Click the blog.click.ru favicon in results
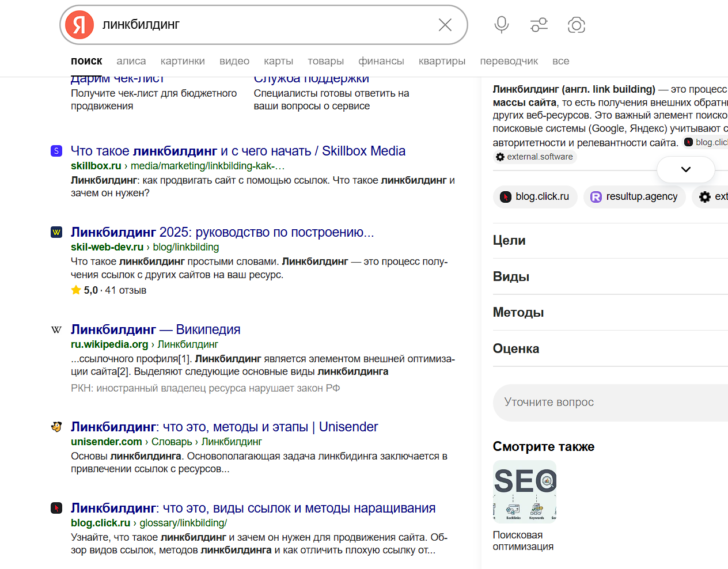The width and height of the screenshot is (728, 569). point(56,508)
